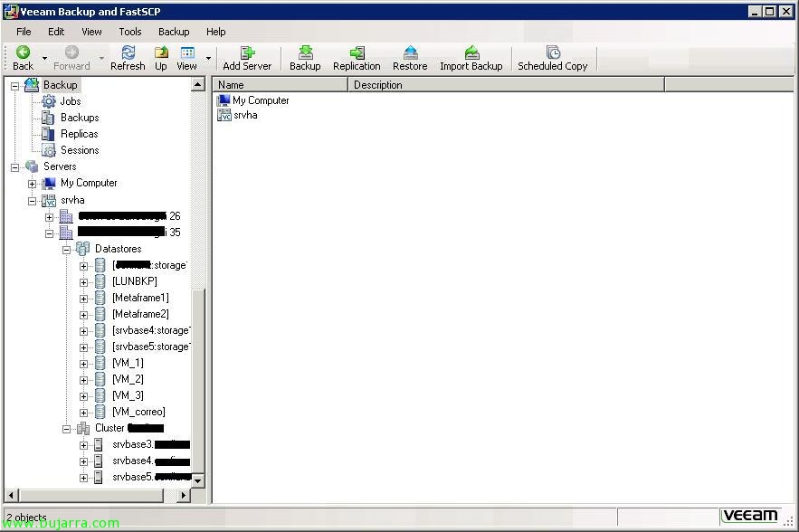Select the Jobs tree item

[71, 101]
